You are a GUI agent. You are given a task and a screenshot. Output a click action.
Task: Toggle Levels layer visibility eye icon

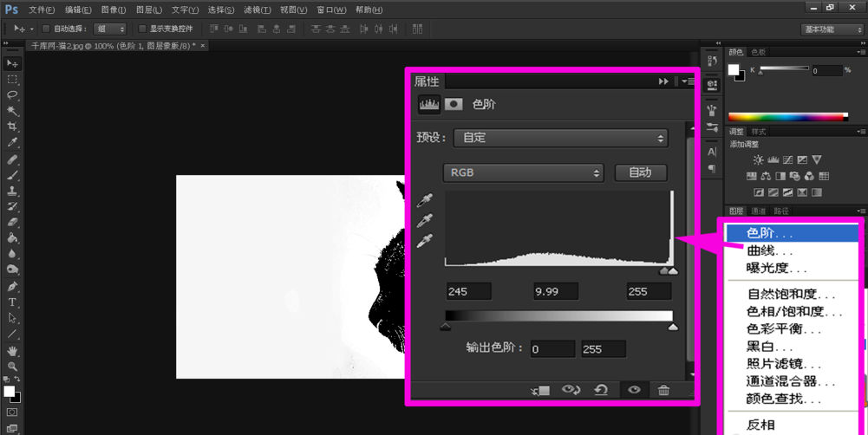634,390
